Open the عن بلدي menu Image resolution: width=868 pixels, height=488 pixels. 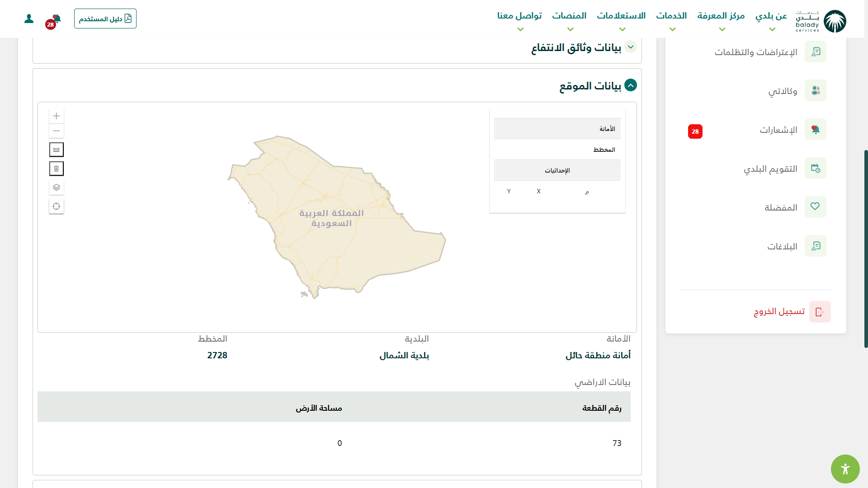point(771,20)
